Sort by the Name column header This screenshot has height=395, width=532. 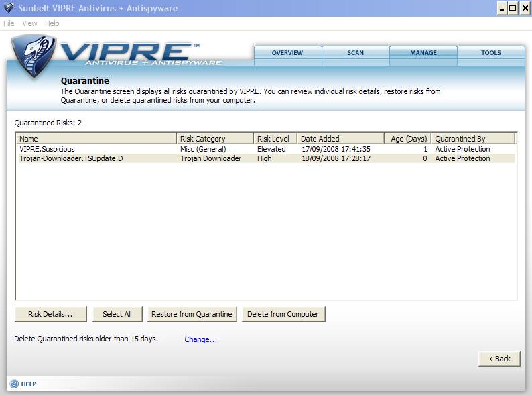coord(96,139)
